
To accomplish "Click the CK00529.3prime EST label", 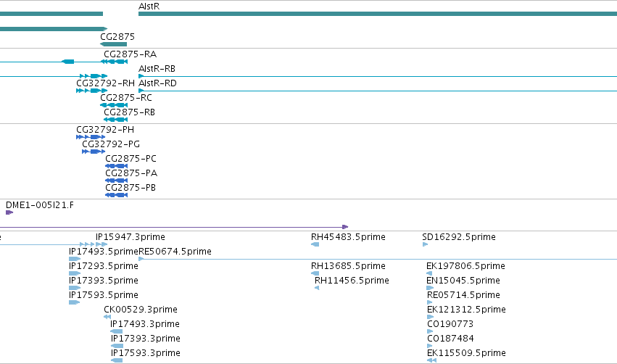I will [x=141, y=310].
